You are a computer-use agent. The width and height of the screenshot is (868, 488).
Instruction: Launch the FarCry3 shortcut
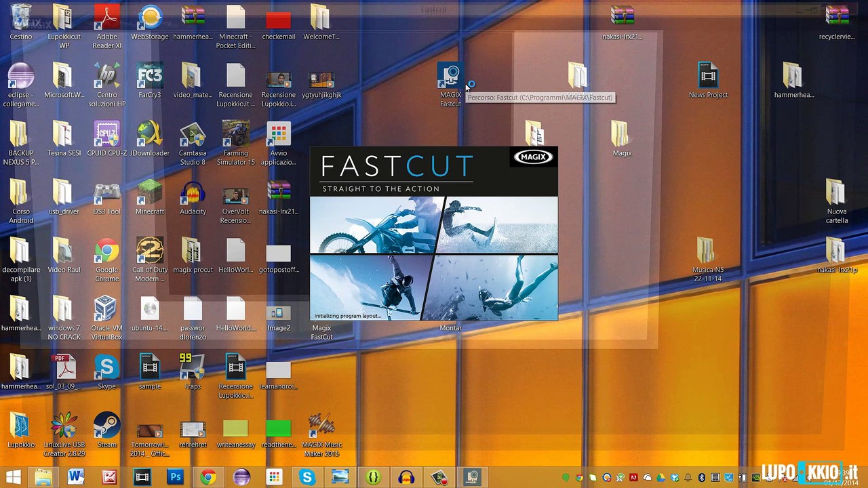pos(150,80)
